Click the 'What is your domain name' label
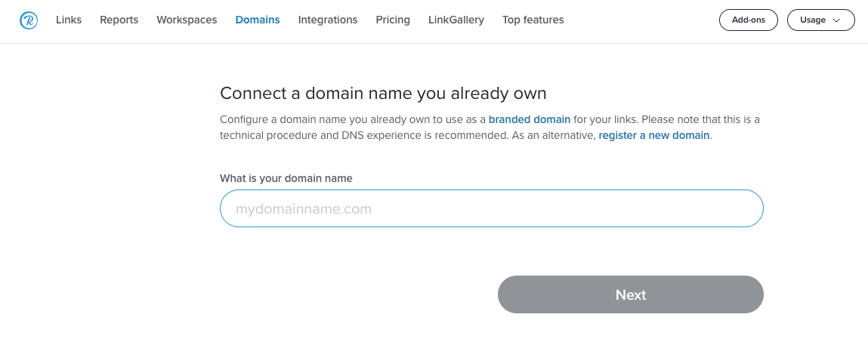Screen dimensions: 868x339 coord(286,179)
